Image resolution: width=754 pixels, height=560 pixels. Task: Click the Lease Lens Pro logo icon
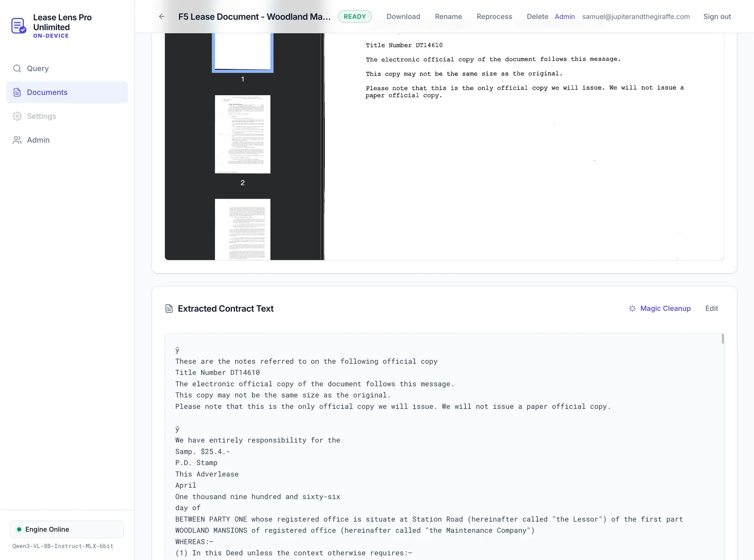(x=18, y=26)
